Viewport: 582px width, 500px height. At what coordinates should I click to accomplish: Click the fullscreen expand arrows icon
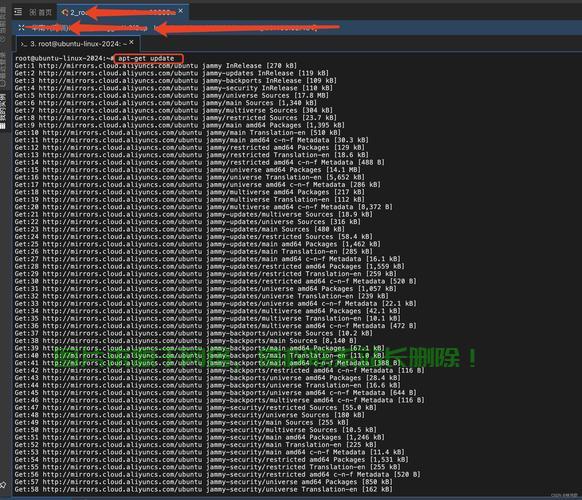pyautogui.click(x=21, y=27)
